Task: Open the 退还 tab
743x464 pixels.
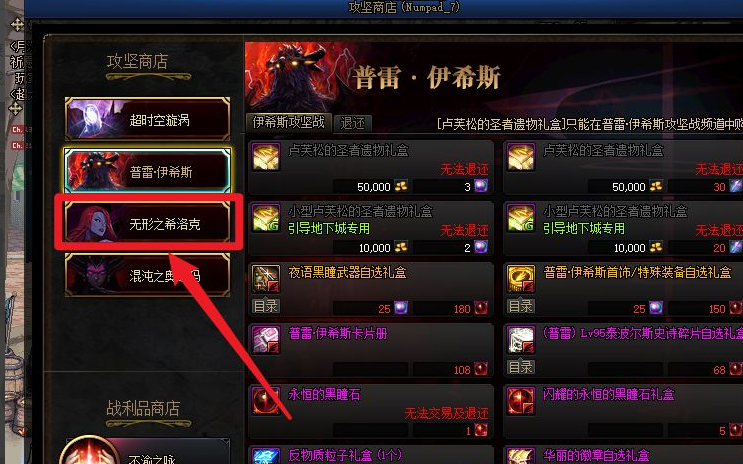Action: 353,123
